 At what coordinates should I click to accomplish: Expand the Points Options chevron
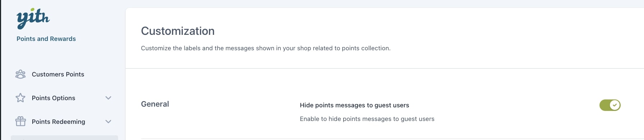[108, 98]
